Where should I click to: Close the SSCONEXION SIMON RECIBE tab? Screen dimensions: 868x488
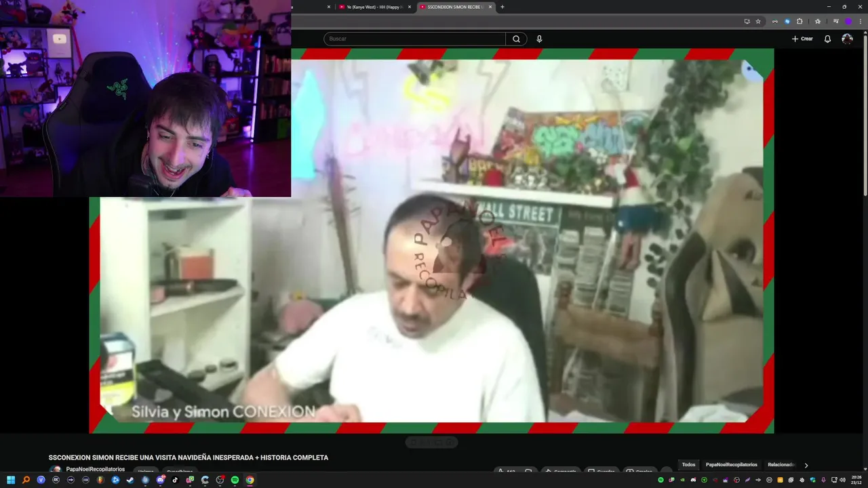point(489,7)
